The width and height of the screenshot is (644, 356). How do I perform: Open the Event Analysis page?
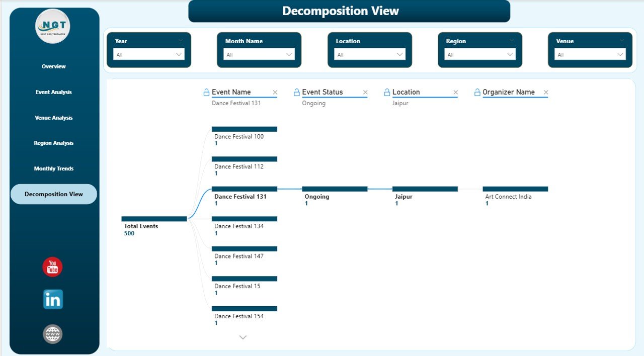point(53,92)
